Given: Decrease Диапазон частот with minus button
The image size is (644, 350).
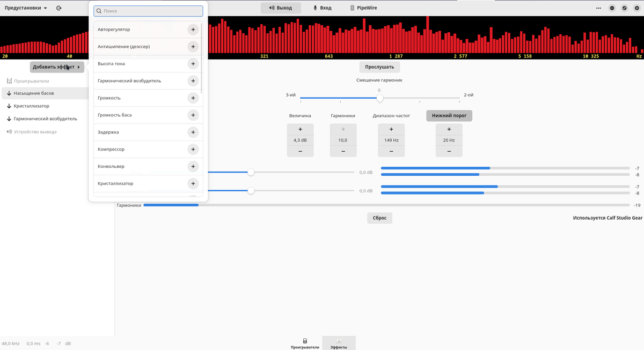Looking at the screenshot, I should (x=391, y=151).
